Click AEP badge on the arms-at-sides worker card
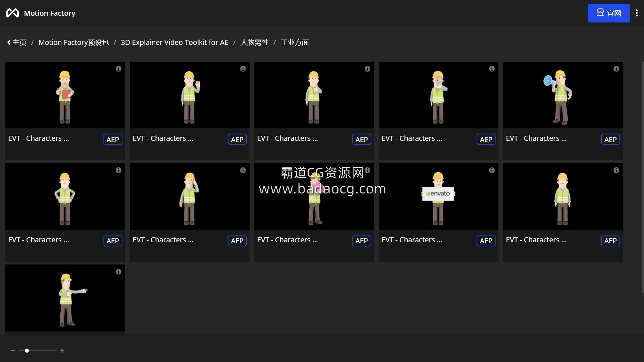This screenshot has width=644, height=362. [x=610, y=241]
